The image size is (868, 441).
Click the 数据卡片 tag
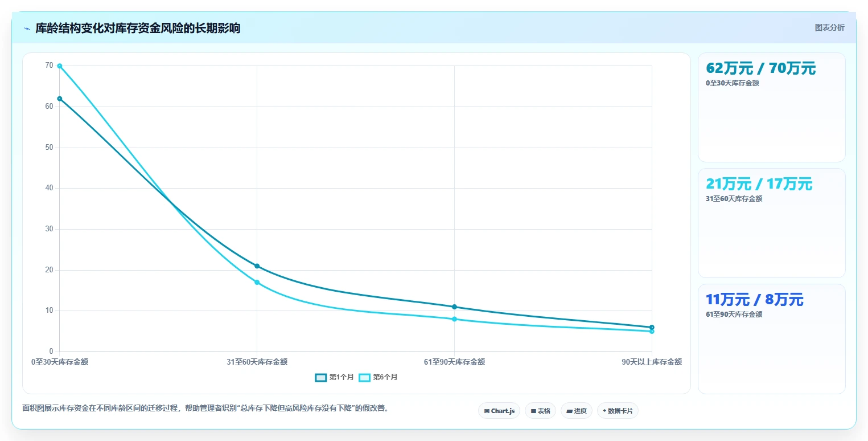[618, 411]
